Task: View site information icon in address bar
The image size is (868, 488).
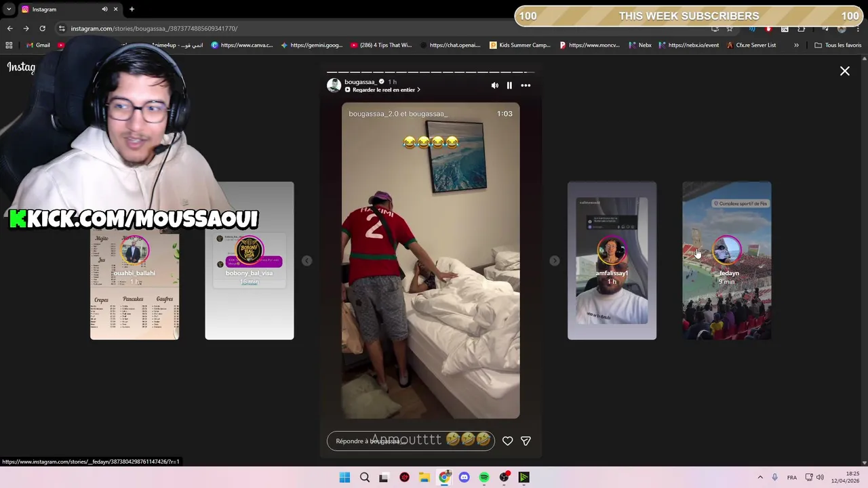Action: click(x=62, y=28)
